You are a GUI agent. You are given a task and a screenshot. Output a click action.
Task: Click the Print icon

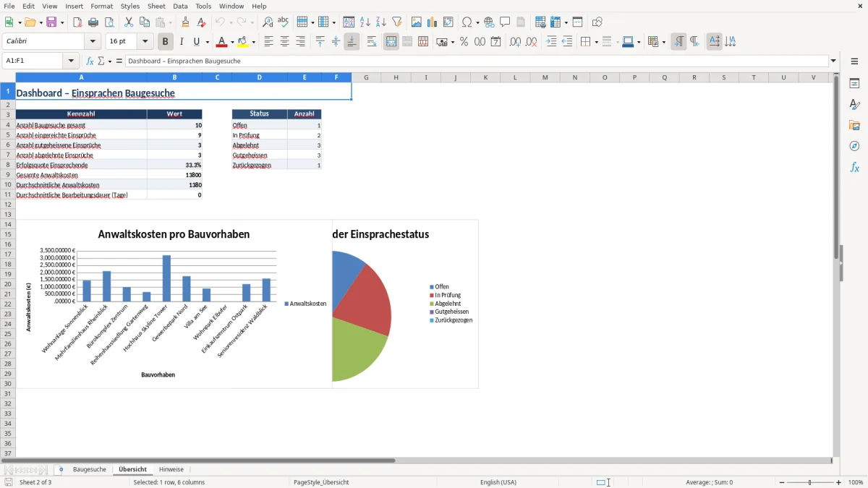(93, 22)
